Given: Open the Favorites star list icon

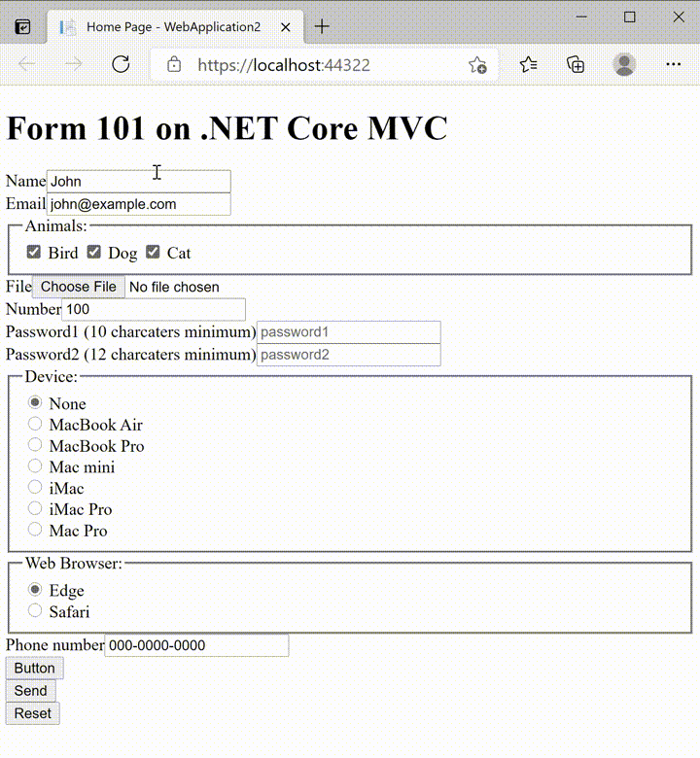Looking at the screenshot, I should pyautogui.click(x=528, y=65).
